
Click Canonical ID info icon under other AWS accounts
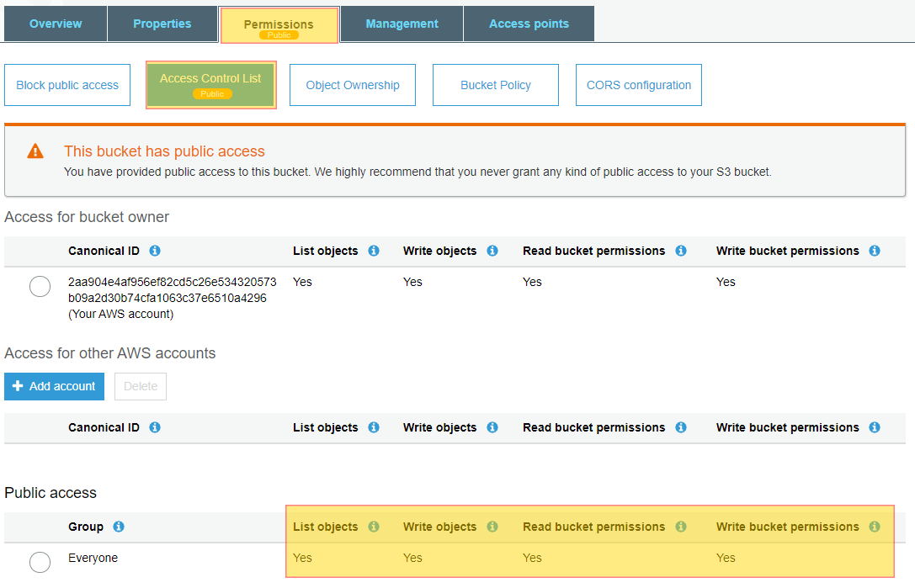[x=155, y=427]
